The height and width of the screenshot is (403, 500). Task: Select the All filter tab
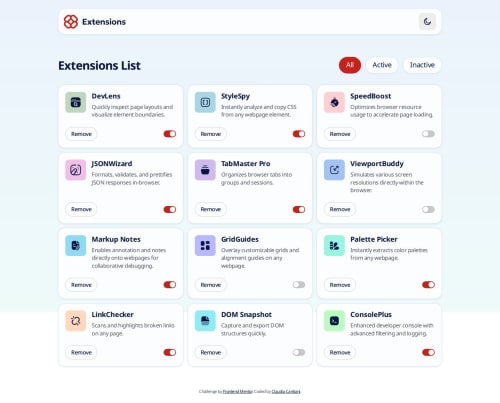(350, 65)
